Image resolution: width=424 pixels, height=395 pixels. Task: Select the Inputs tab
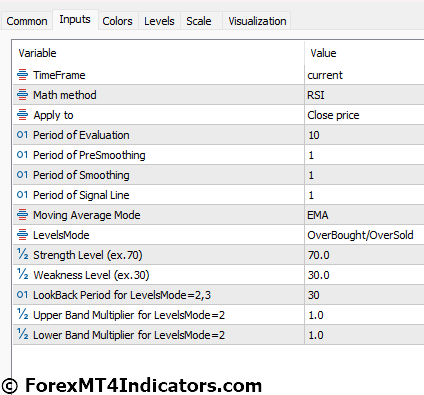(75, 19)
